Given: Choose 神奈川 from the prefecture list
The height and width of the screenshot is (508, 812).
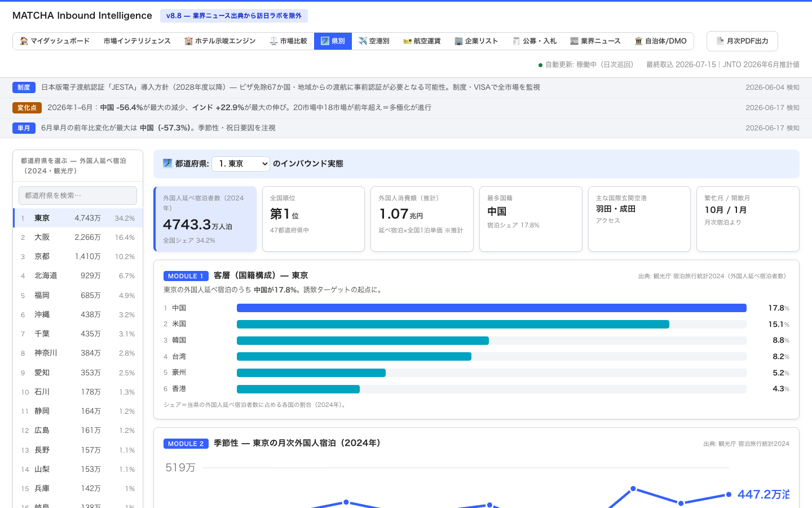Looking at the screenshot, I should click(x=78, y=353).
